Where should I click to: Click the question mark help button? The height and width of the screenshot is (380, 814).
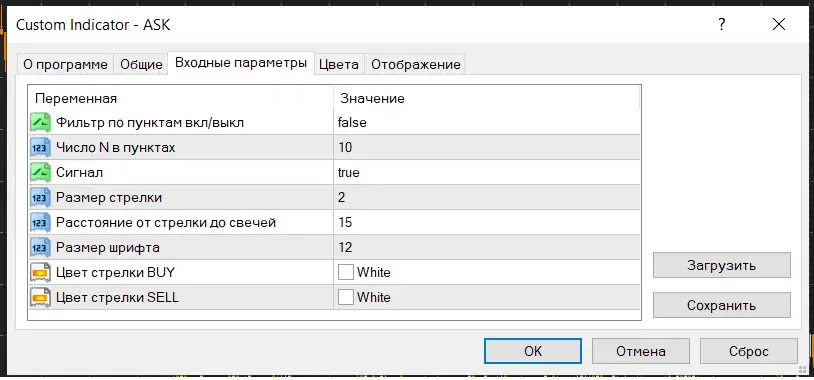tap(722, 24)
